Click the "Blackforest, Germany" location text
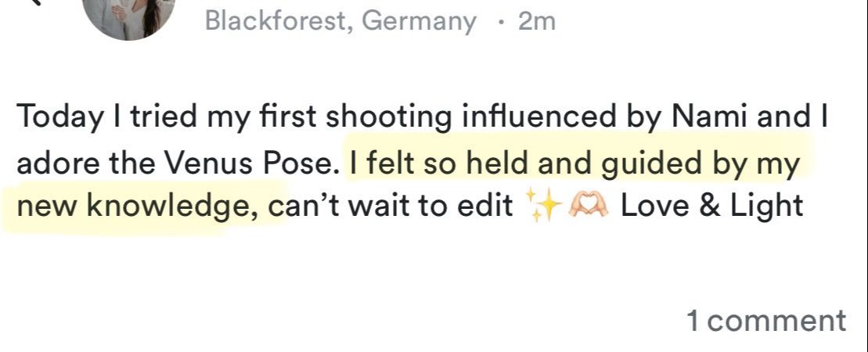The image size is (868, 352). (x=340, y=21)
